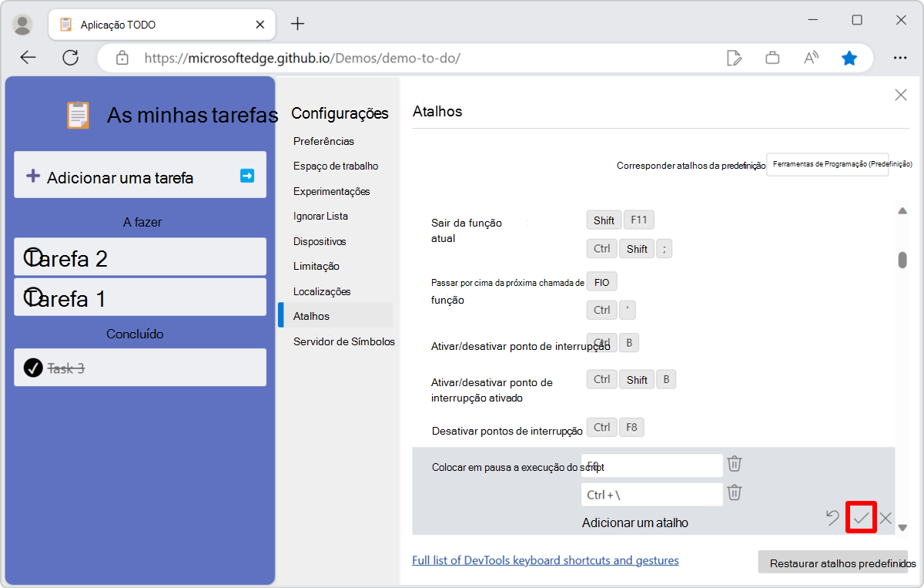Submit the new task arrow button
Viewport: 924px width, 588px height.
[x=247, y=176]
